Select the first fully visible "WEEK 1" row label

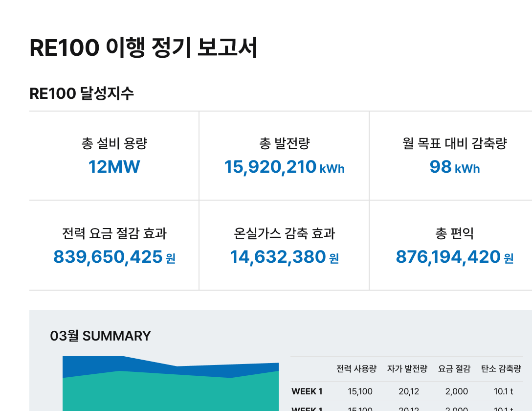307,391
